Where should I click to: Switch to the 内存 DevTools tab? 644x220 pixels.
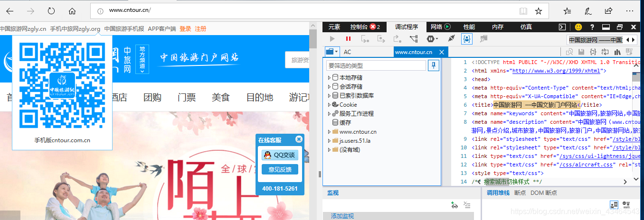[498, 27]
